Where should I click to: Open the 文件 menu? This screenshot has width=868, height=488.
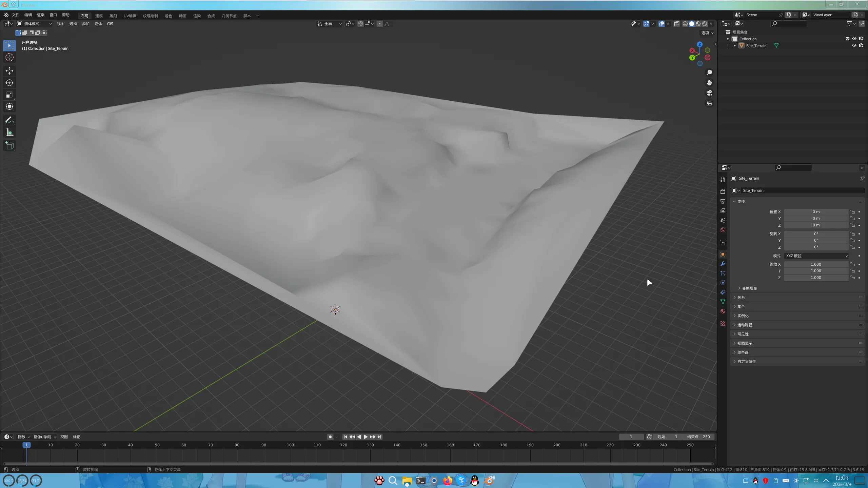click(16, 15)
